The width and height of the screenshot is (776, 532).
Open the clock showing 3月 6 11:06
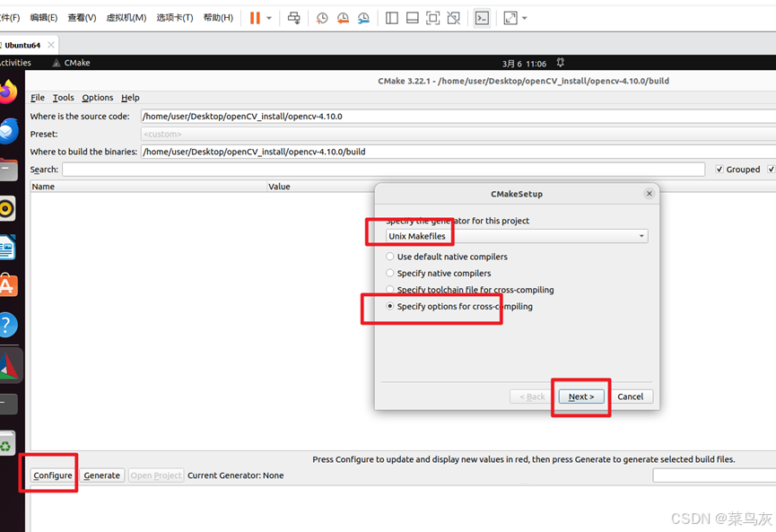[524, 64]
